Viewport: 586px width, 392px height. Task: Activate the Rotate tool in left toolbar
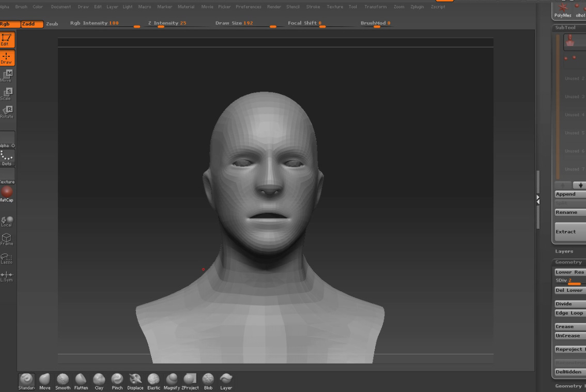pyautogui.click(x=7, y=112)
